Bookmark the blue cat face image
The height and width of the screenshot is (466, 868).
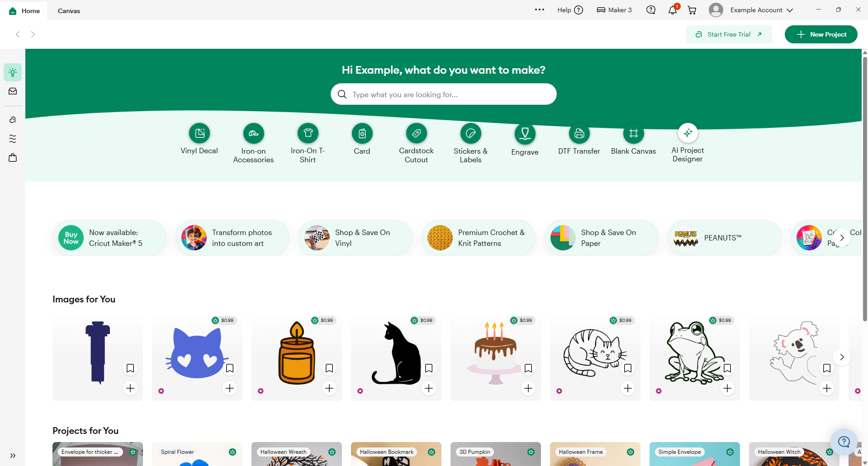pos(230,368)
